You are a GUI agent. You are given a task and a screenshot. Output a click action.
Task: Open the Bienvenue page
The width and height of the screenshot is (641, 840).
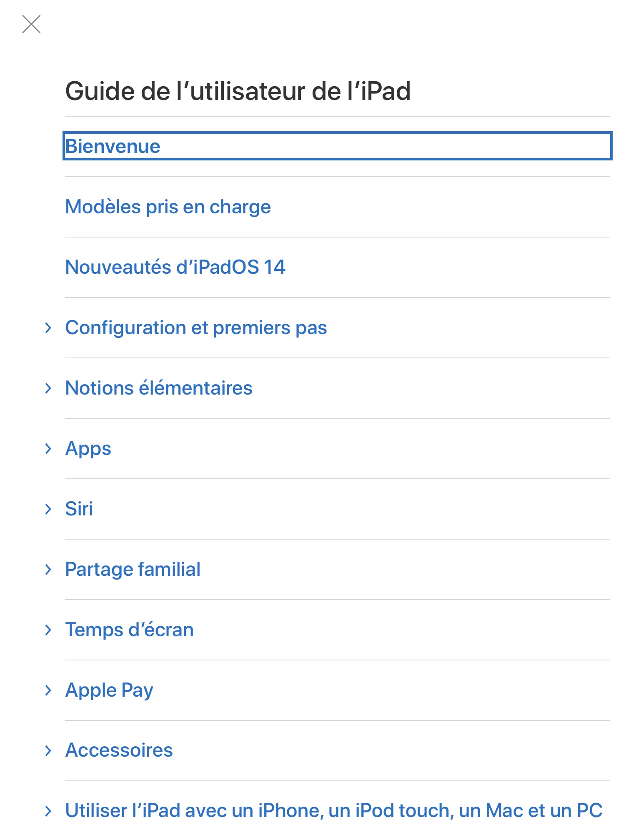point(113,146)
